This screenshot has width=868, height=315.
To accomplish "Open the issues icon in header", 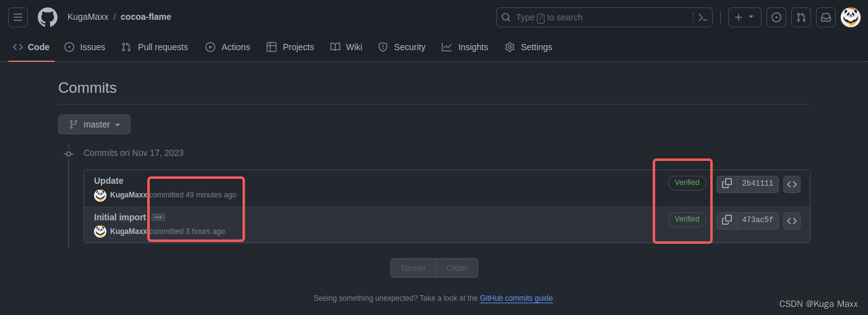I will [776, 17].
